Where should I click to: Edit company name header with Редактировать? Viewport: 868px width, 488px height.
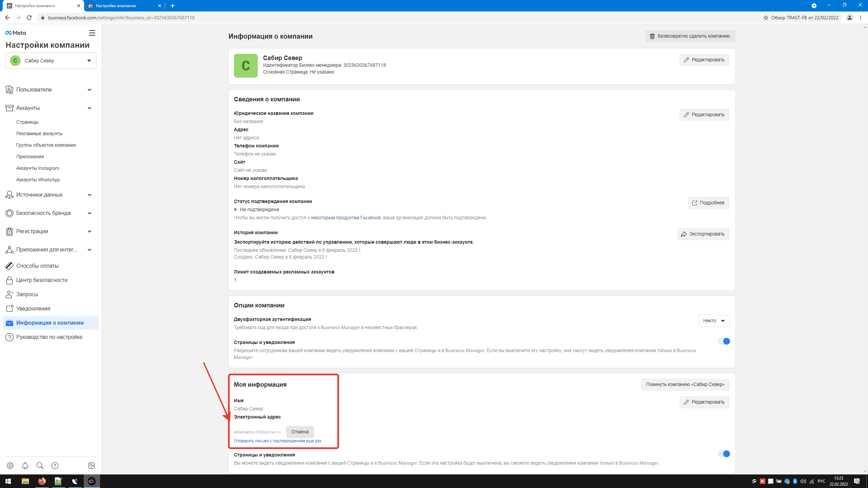click(x=705, y=60)
